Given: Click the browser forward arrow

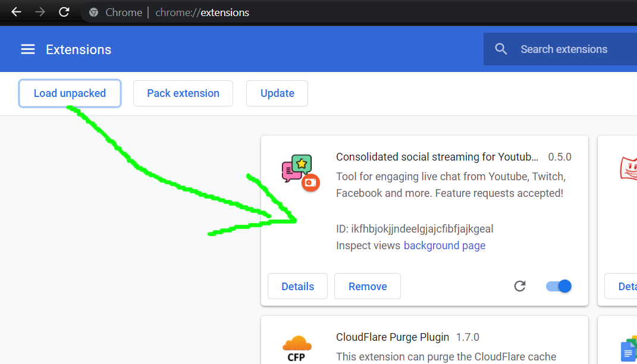Looking at the screenshot, I should 40,12.
